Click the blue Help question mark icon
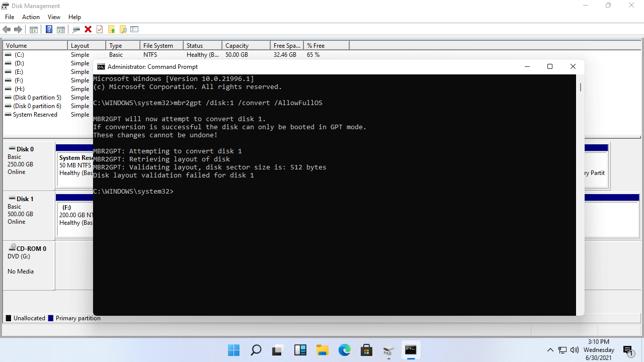The width and height of the screenshot is (644, 362). click(x=49, y=30)
